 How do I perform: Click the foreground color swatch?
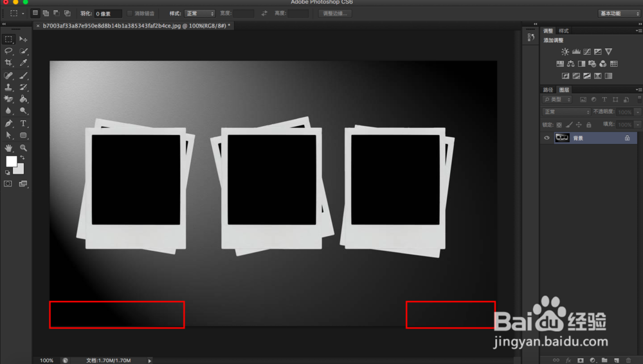[x=11, y=161]
